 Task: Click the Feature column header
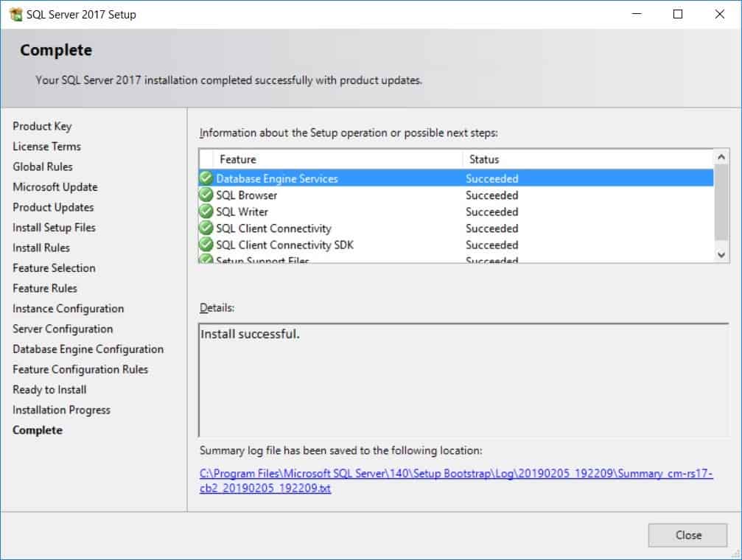338,159
